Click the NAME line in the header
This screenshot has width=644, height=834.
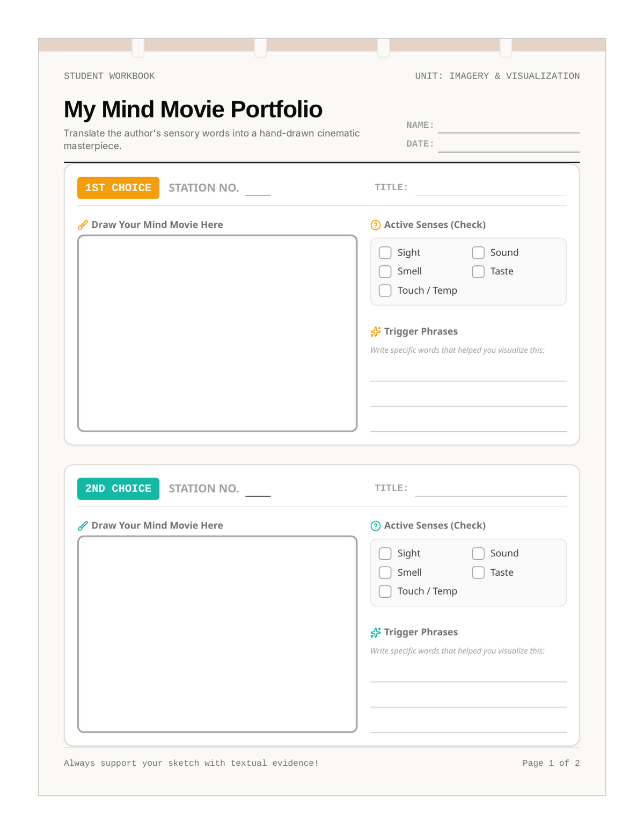(x=509, y=126)
